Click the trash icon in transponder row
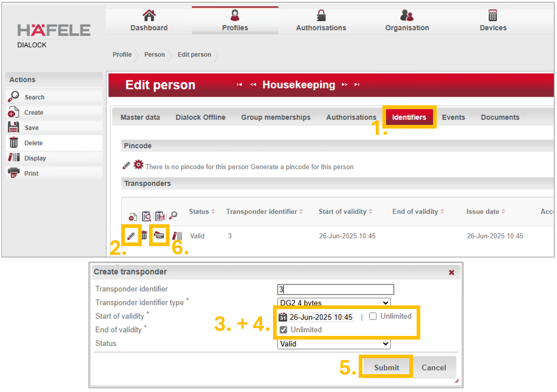This screenshot has height=392, width=557. (x=144, y=235)
